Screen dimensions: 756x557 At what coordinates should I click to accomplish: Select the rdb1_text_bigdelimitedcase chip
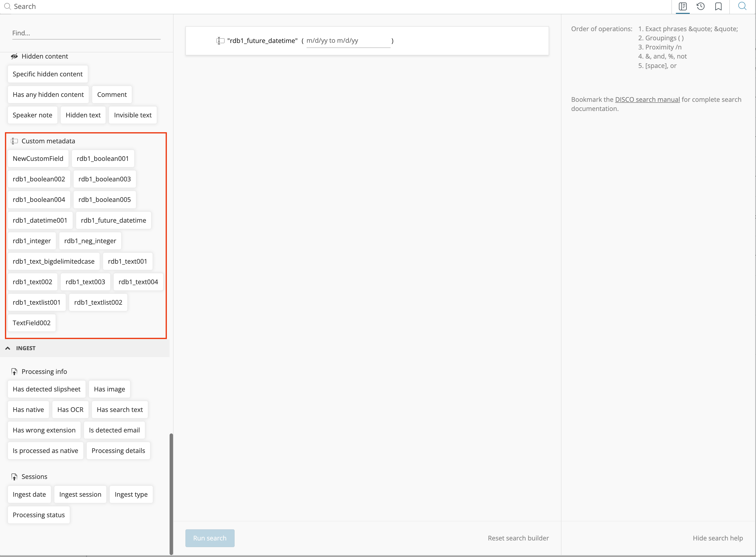[54, 261]
